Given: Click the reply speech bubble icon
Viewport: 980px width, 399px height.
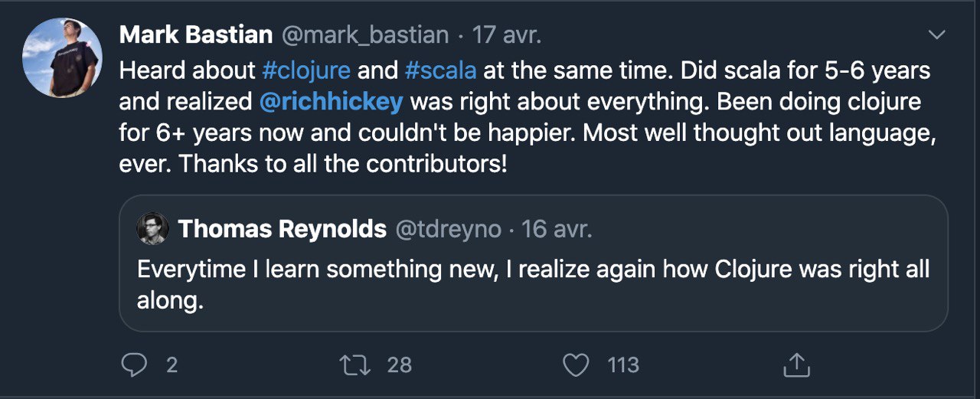Looking at the screenshot, I should [134, 365].
